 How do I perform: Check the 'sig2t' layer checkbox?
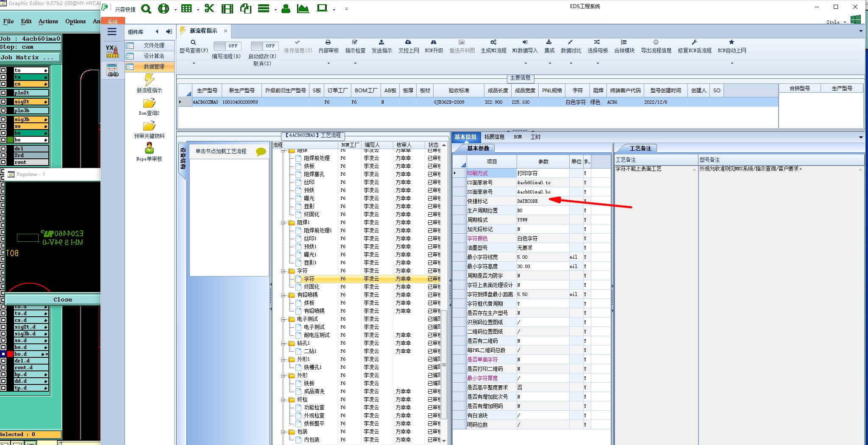[3, 102]
